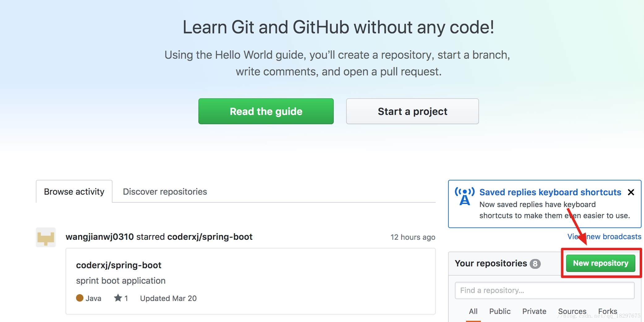The width and height of the screenshot is (644, 322).
Task: Open the Saved replies keyboard shortcuts link
Action: coord(550,192)
